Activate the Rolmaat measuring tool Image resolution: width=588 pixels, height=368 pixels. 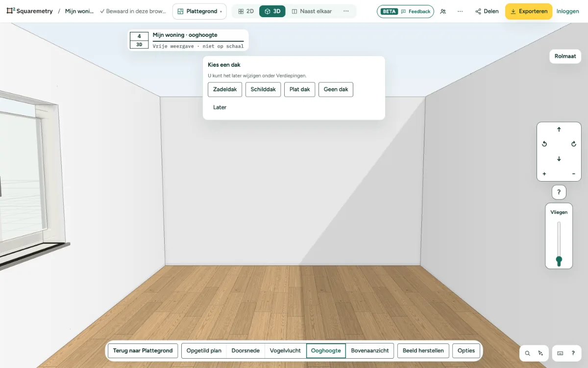click(x=565, y=56)
